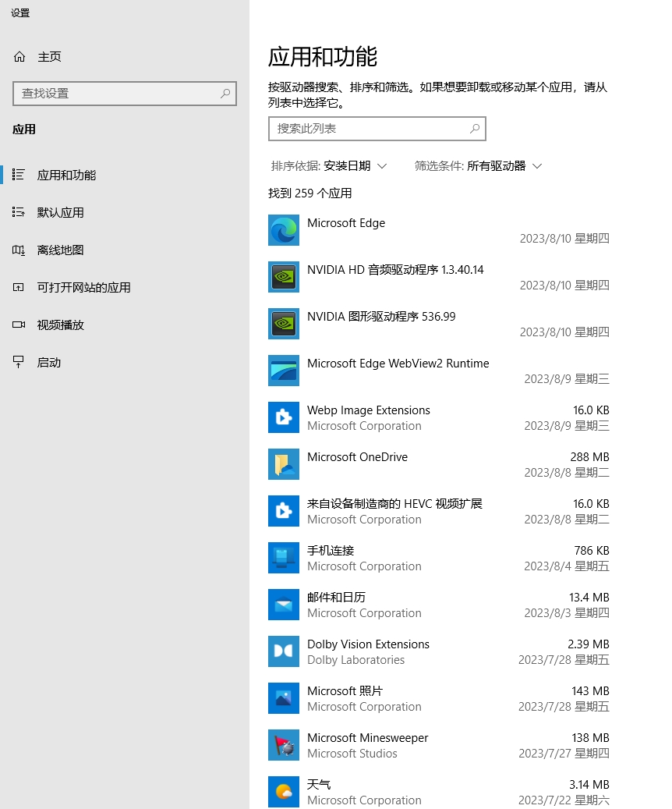This screenshot has height=809, width=672.
Task: Click the 启动 sidebar icon
Action: click(x=19, y=362)
